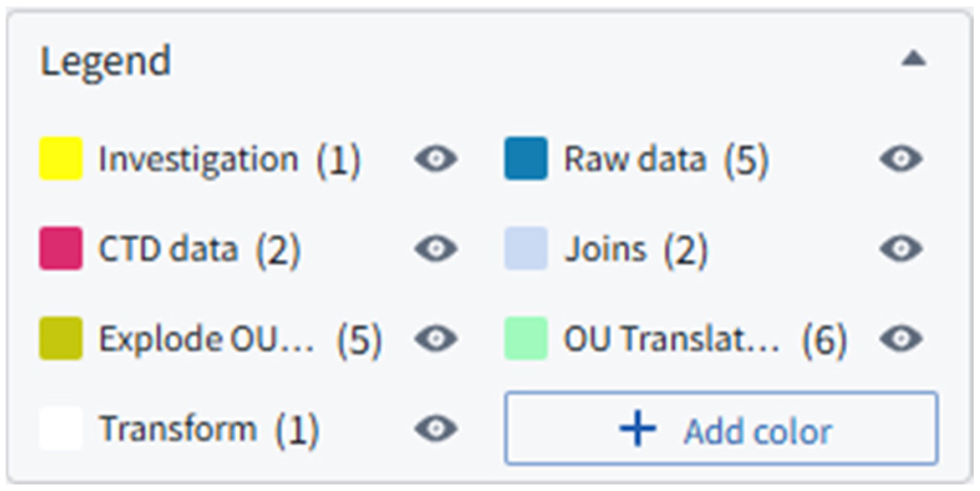Click the Add color button

(x=721, y=428)
